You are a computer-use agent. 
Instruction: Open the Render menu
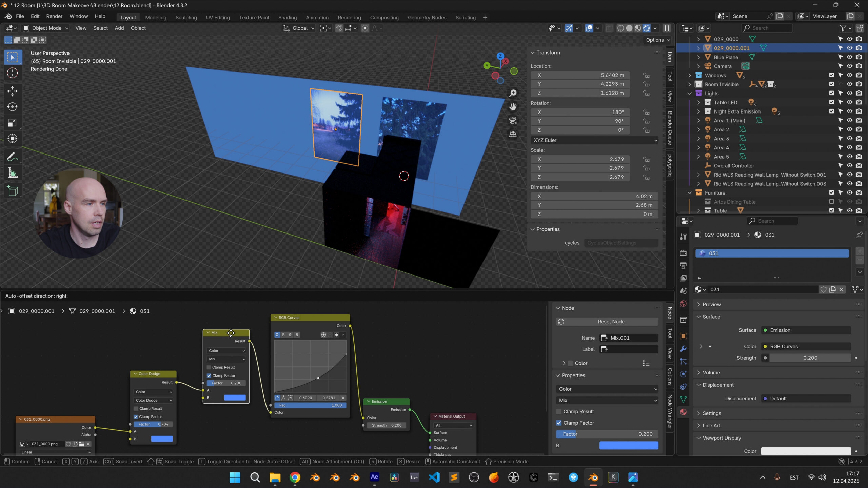click(54, 16)
